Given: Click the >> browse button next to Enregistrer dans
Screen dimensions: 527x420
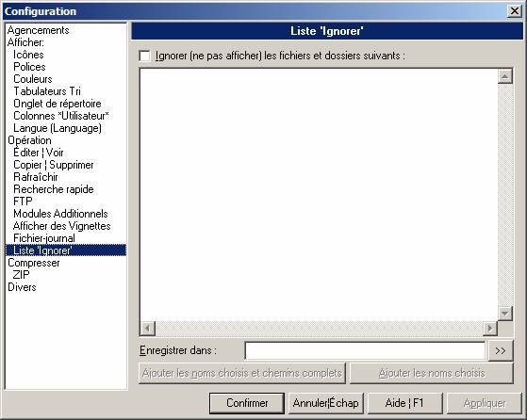Looking at the screenshot, I should coord(501,351).
